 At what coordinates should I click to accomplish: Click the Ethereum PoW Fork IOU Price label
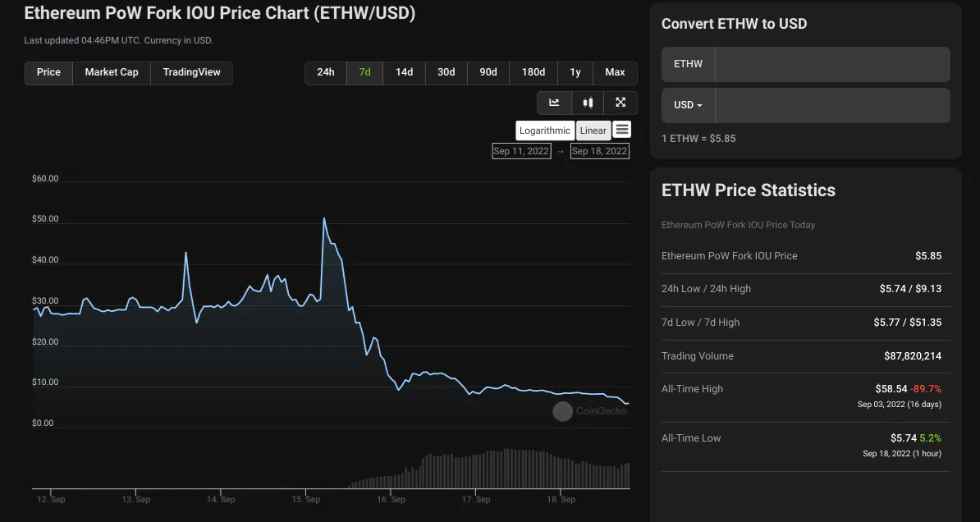pyautogui.click(x=730, y=256)
